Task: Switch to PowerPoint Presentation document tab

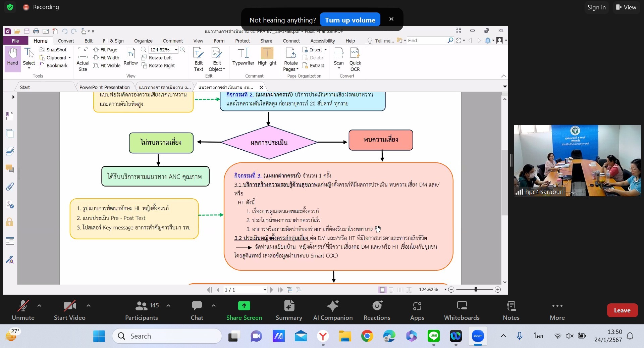Action: click(x=104, y=87)
